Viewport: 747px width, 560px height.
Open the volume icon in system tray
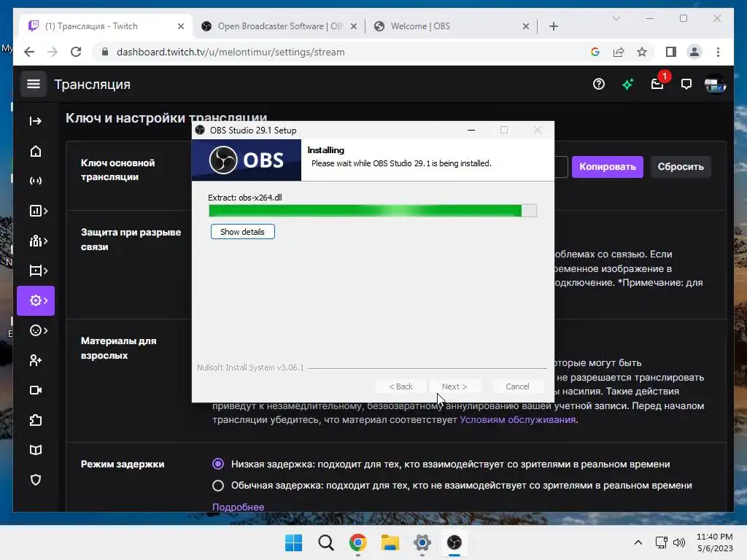[679, 542]
